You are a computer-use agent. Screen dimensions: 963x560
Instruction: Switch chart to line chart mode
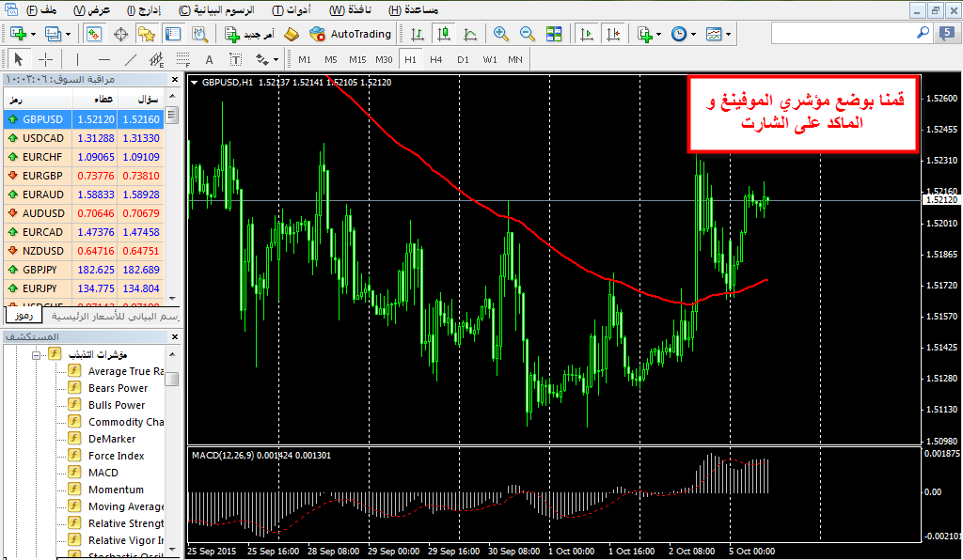click(x=470, y=35)
